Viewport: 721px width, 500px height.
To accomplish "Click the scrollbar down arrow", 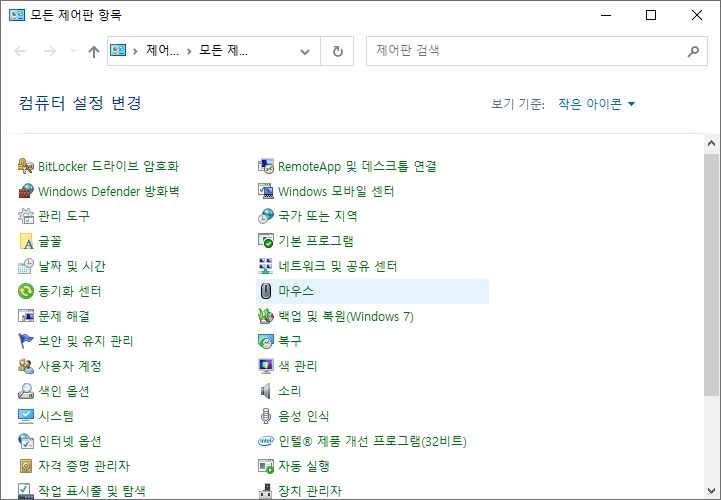I will 711,491.
